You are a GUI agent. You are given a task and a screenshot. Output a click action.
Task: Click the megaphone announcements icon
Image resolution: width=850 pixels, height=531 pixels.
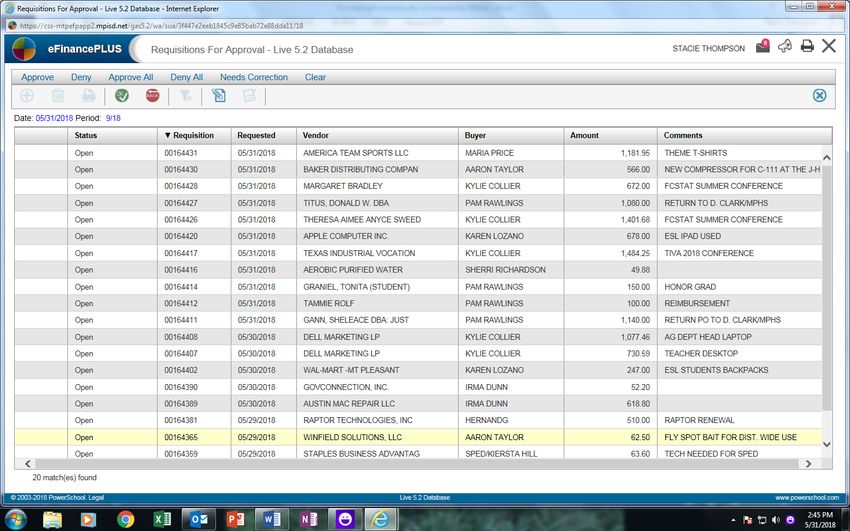pyautogui.click(x=784, y=46)
